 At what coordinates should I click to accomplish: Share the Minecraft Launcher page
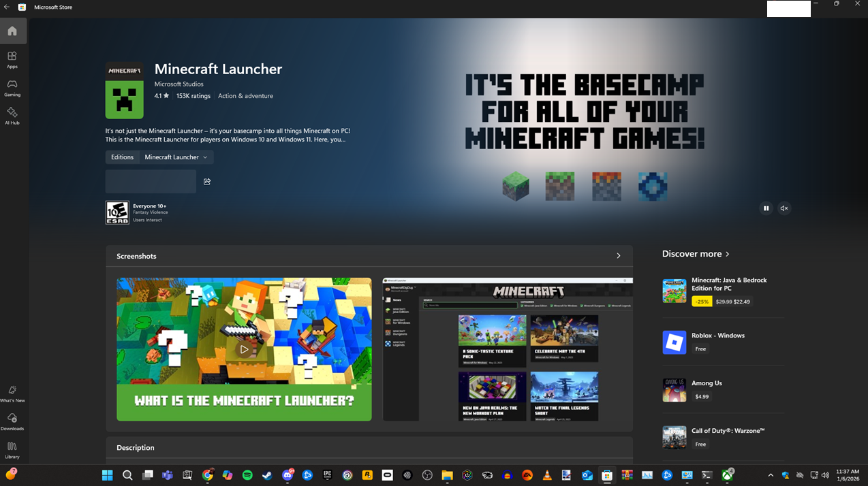206,181
